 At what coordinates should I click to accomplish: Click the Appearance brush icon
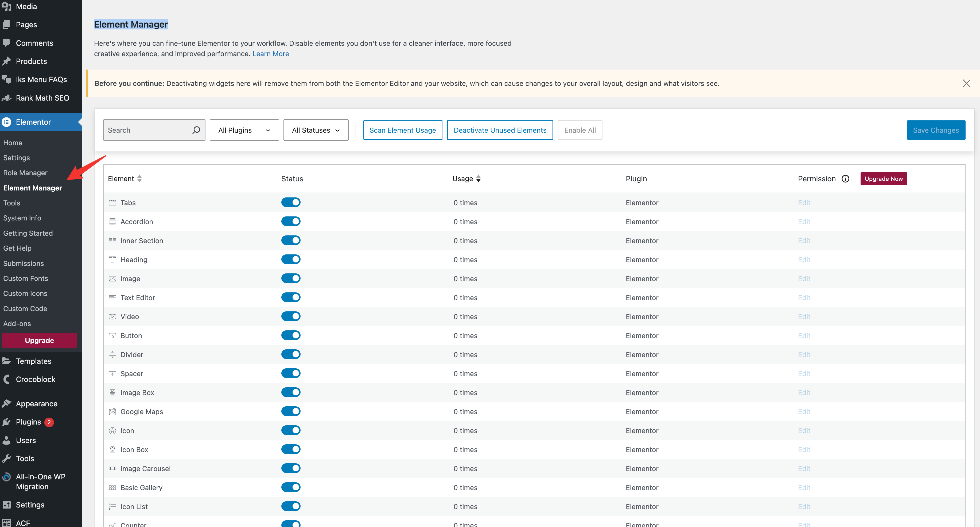coord(6,404)
